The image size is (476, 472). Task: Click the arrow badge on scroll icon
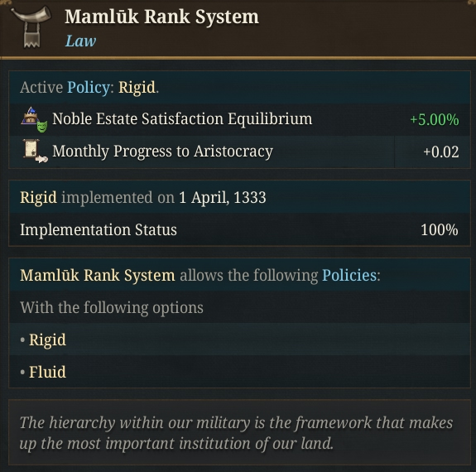pos(42,159)
